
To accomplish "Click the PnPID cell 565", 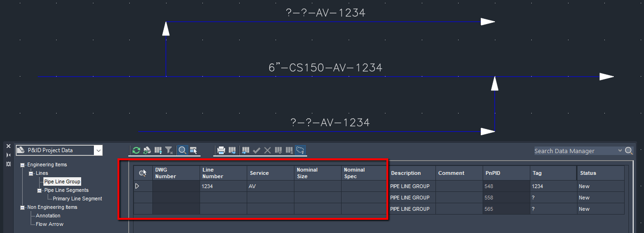I will click(506, 209).
